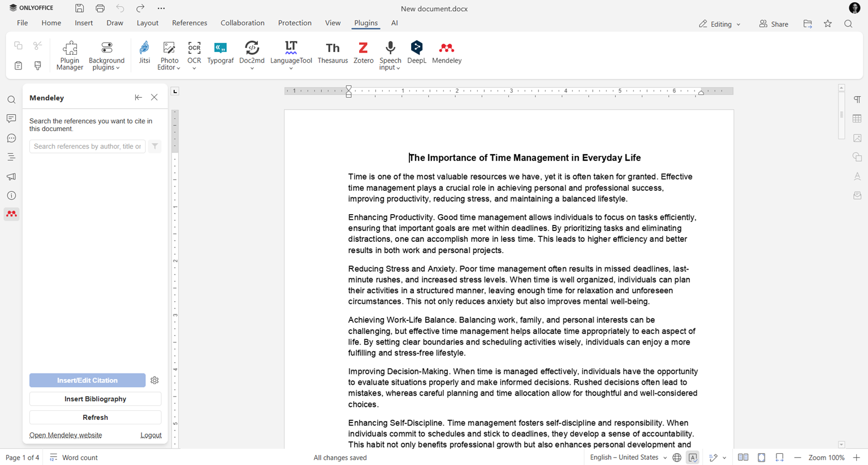Click the Page 1 of 4 indicator
This screenshot has width=868, height=465.
[x=23, y=458]
